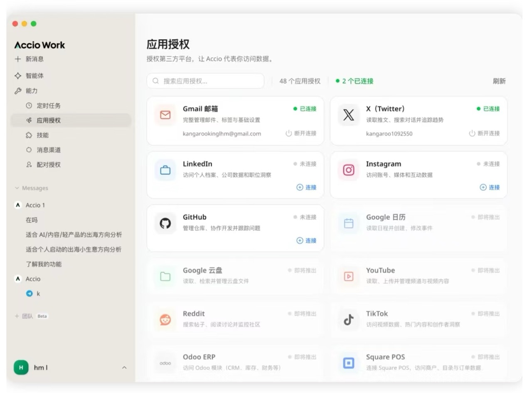Click 已连接 status on Gmail card
Image resolution: width=532 pixels, height=393 pixels.
[305, 109]
